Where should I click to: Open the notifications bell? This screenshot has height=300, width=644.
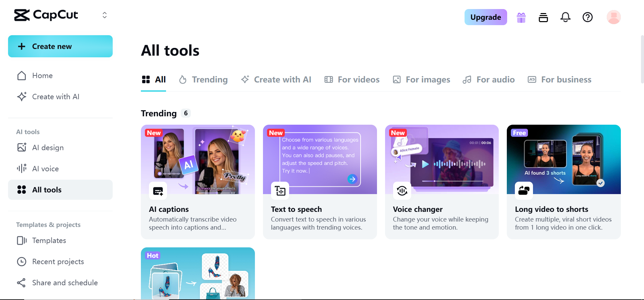pos(565,17)
